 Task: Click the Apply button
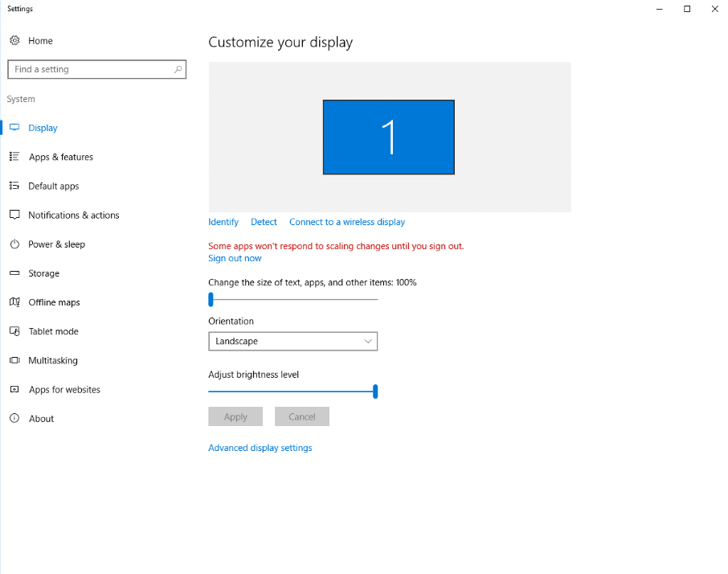(235, 416)
